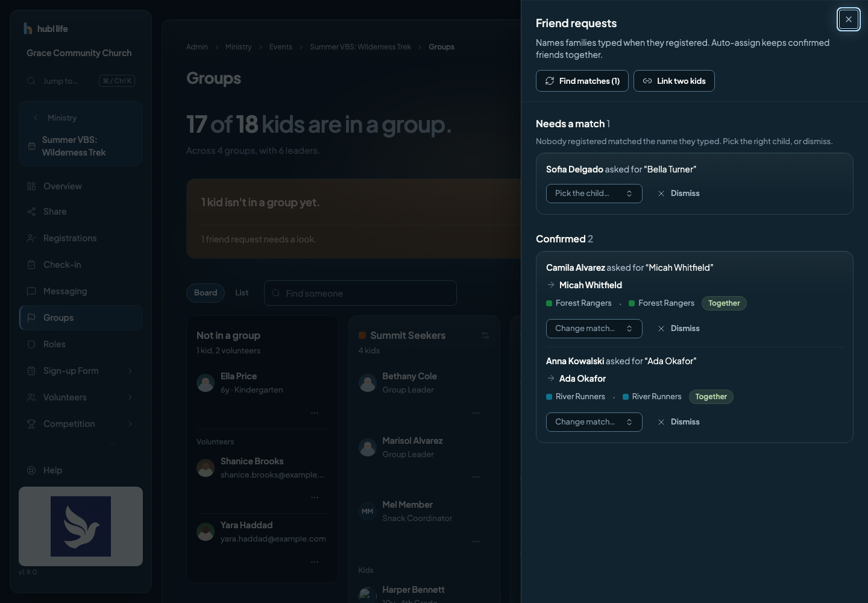Screen dimensions: 868x603
Task: Expand the Competition submenu chevron
Action: coord(130,424)
